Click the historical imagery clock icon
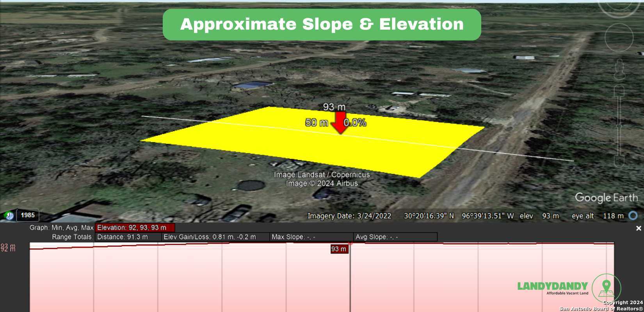Viewport: 644px width, 312px height. [x=9, y=215]
